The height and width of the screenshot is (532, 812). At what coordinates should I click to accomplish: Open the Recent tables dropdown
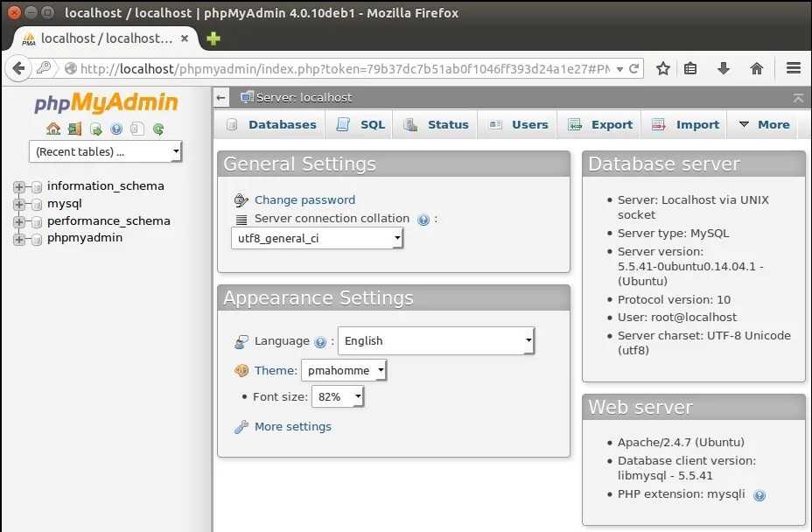[106, 151]
